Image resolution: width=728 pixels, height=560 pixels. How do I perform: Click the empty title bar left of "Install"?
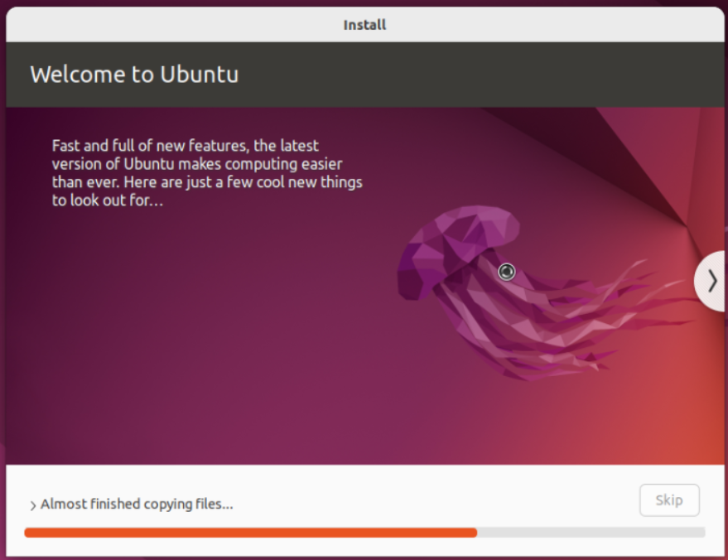tap(166, 25)
